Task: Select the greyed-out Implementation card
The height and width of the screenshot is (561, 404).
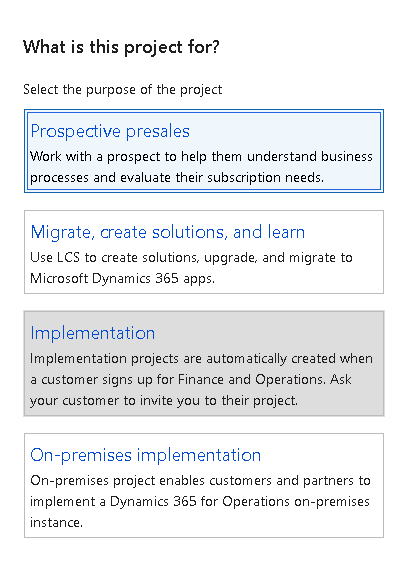Action: click(x=204, y=364)
